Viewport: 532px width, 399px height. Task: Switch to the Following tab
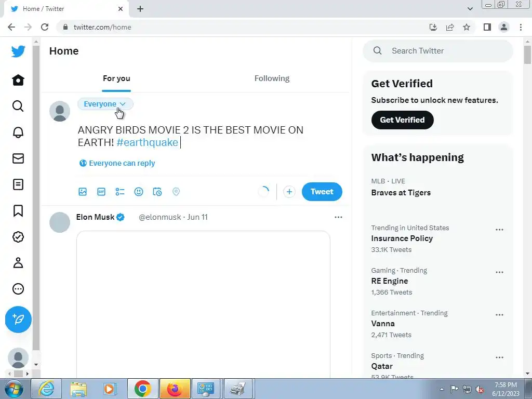(x=272, y=78)
